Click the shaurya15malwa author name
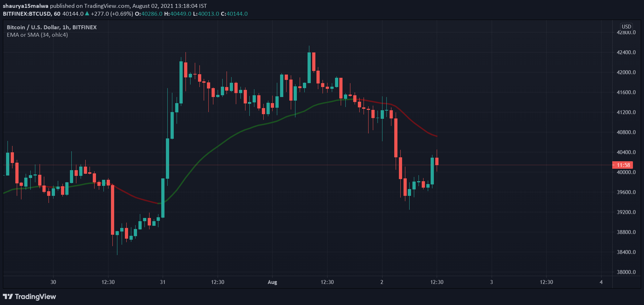This screenshot has height=305, width=644. (x=25, y=6)
